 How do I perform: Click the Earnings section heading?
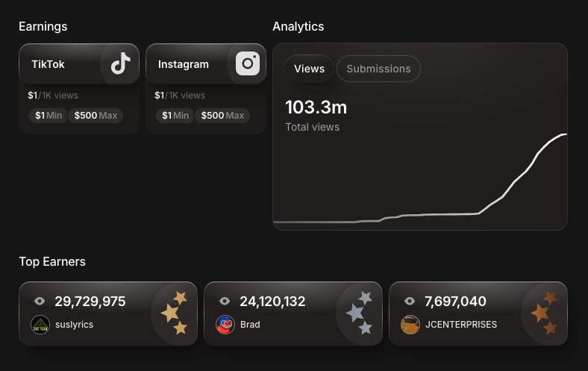[43, 27]
